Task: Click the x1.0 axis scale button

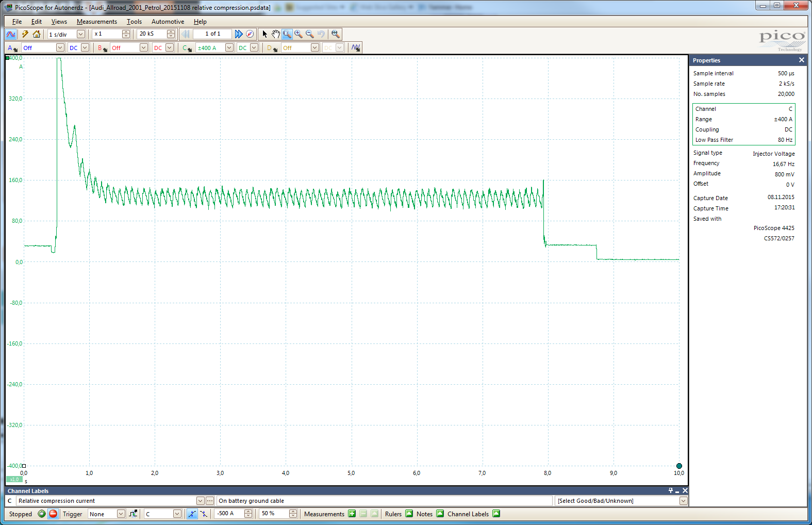Action: (x=14, y=480)
